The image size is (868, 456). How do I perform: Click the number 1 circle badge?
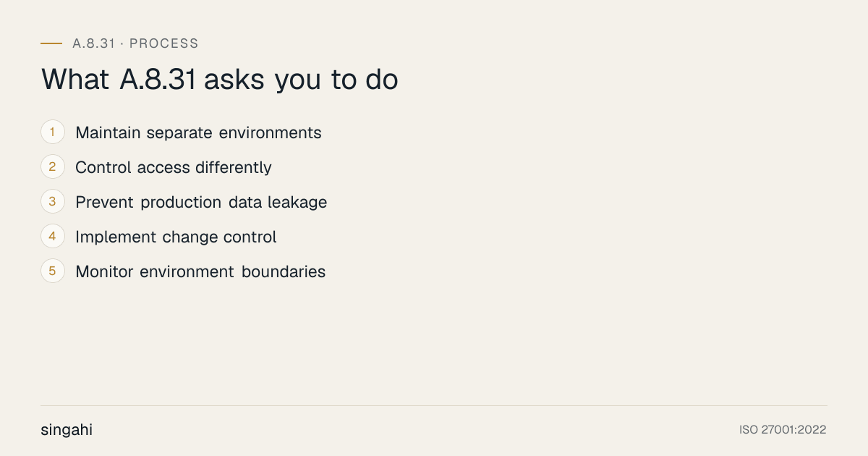coord(53,132)
